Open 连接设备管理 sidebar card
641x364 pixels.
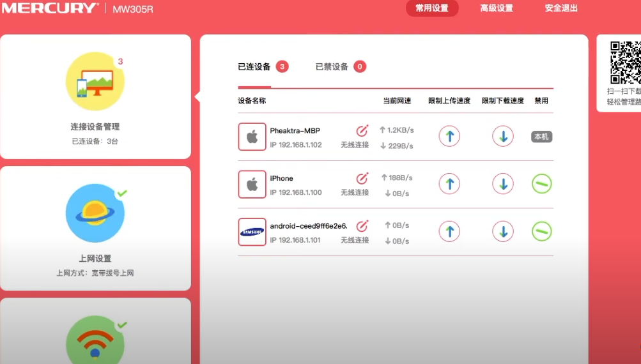coord(95,97)
